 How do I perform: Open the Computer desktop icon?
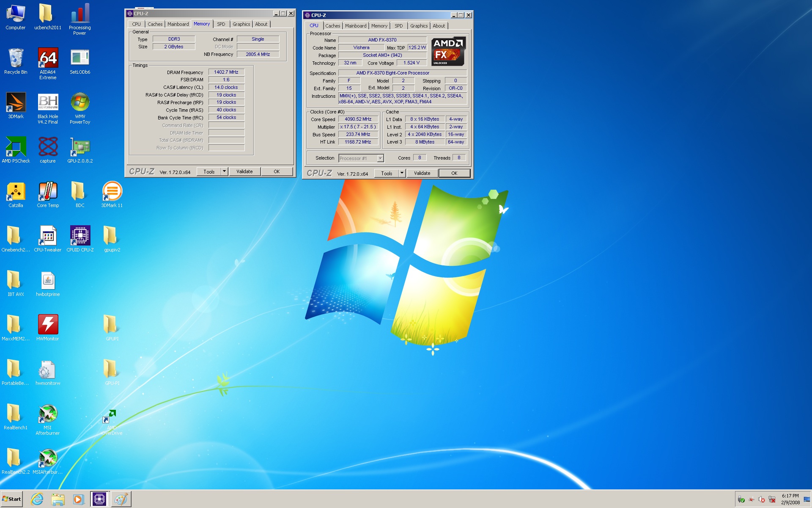pos(16,17)
